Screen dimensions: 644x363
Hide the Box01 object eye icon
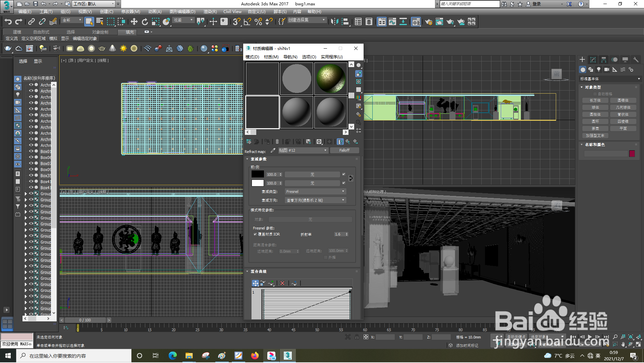(x=31, y=151)
